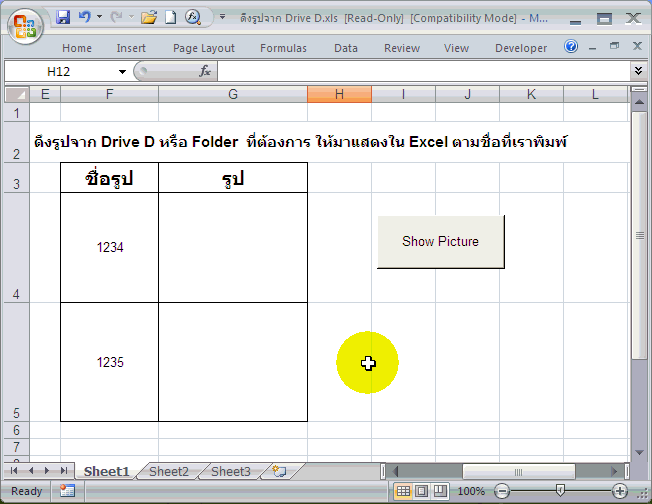Click the 100% zoom level

[471, 492]
